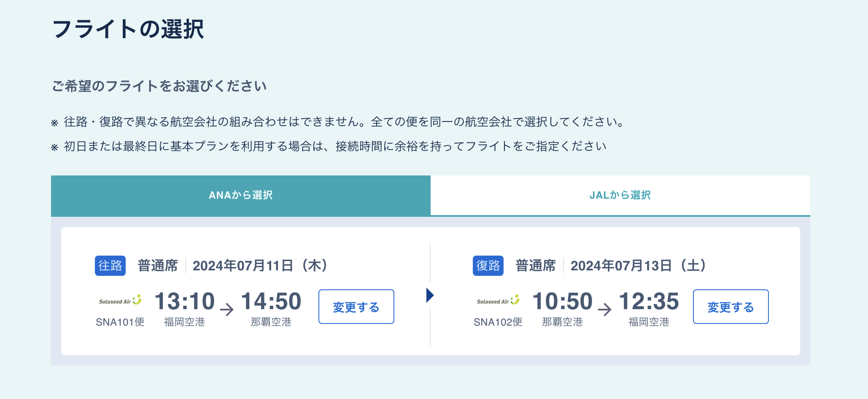Click the departure time 13:10
This screenshot has height=399, width=868.
click(x=185, y=301)
